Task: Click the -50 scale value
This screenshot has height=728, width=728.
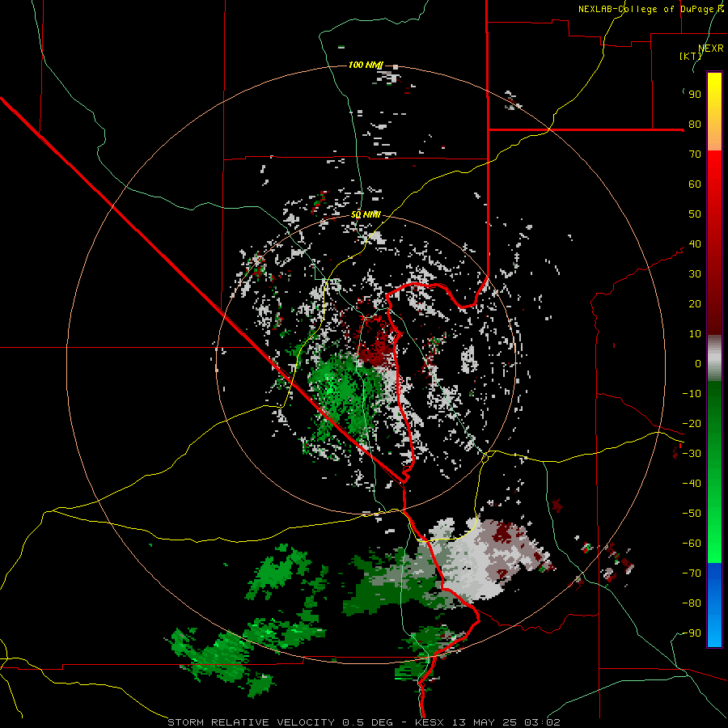Action: click(692, 514)
